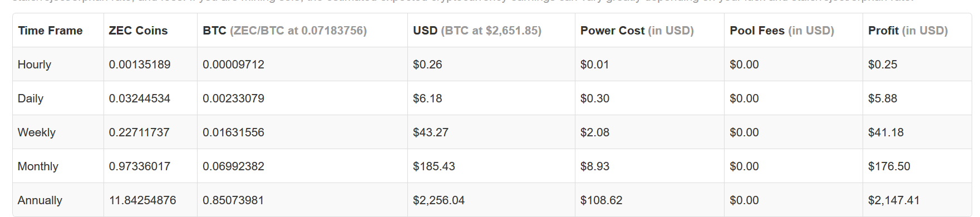Click the ZEC Coins column header
Image resolution: width=980 pixels, height=217 pixels.
(138, 31)
